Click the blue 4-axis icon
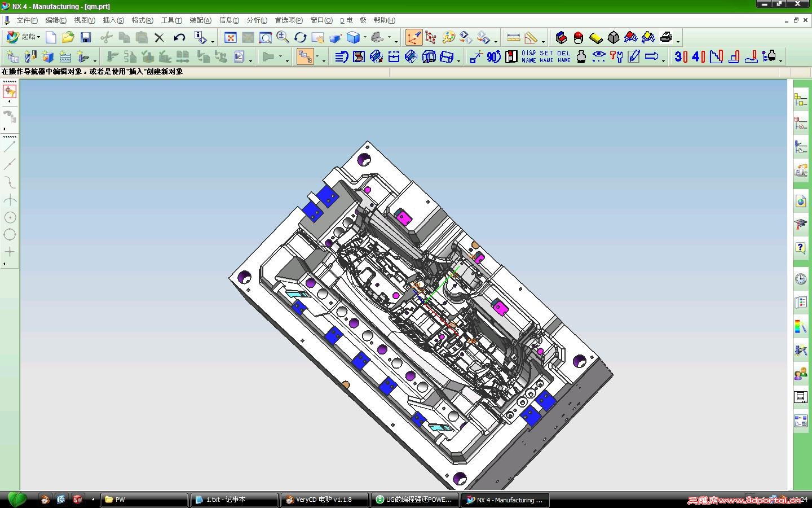The height and width of the screenshot is (508, 812). 698,56
